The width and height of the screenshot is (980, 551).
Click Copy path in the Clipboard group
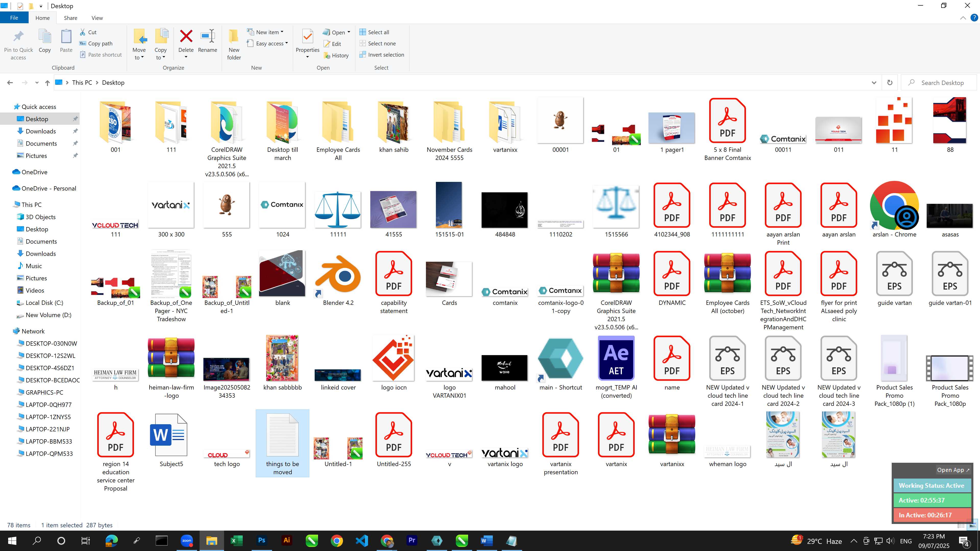tap(96, 43)
